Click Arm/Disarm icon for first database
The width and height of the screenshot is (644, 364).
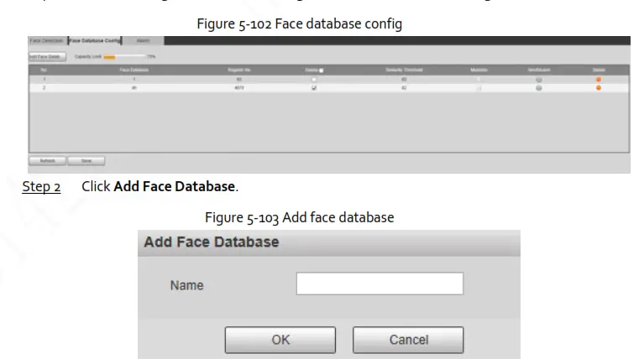[x=538, y=79]
